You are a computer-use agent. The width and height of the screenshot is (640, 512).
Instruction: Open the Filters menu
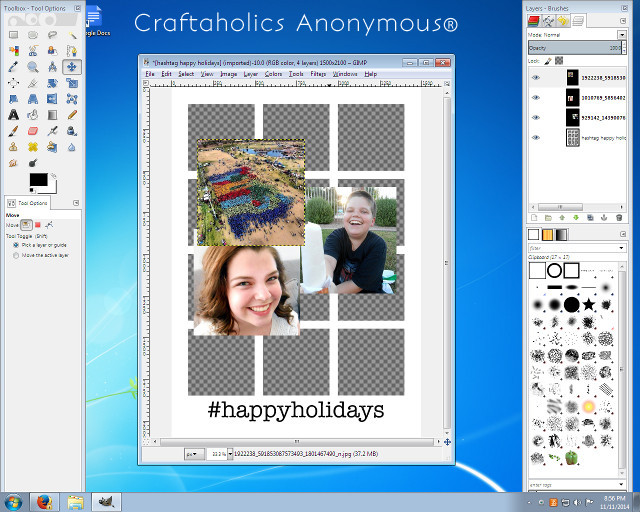click(318, 74)
